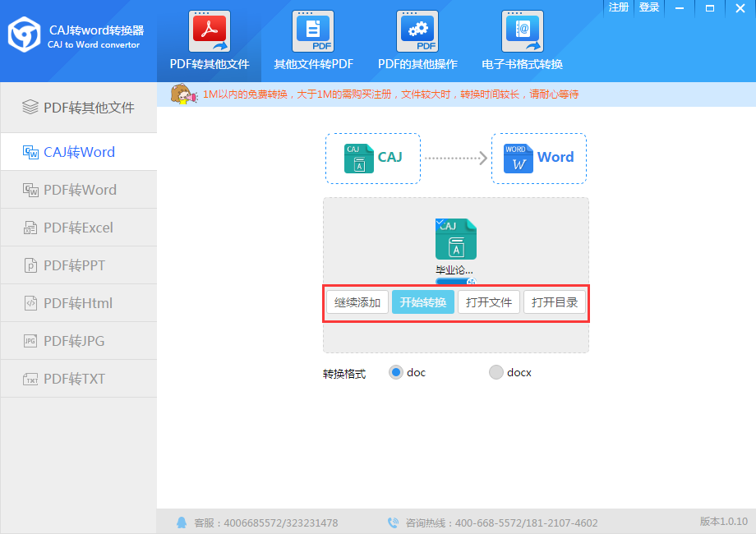Click the 咨询热线 phone icon
756x534 pixels.
(x=393, y=522)
